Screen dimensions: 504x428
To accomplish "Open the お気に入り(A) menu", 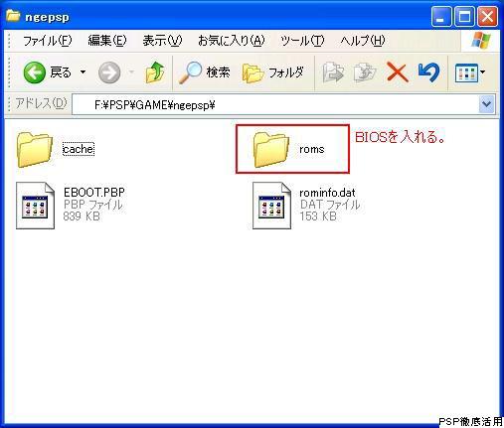I will pos(232,41).
